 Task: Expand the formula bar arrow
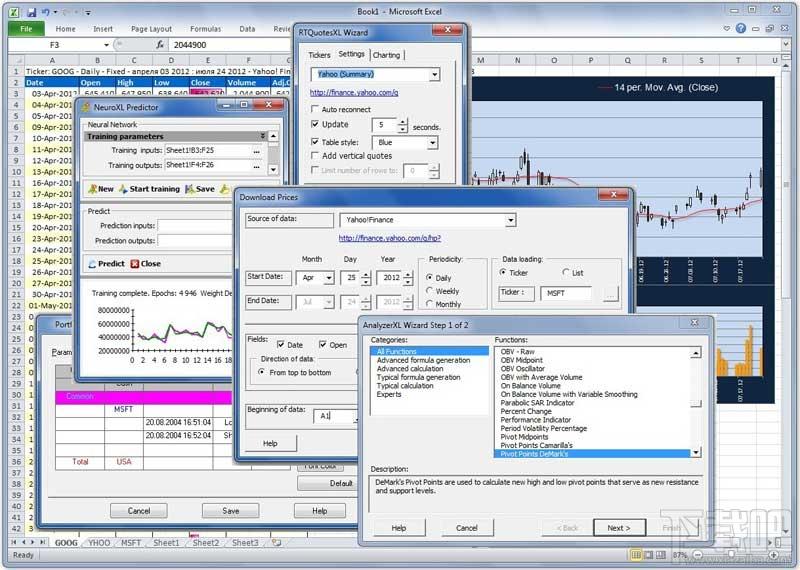(x=785, y=45)
